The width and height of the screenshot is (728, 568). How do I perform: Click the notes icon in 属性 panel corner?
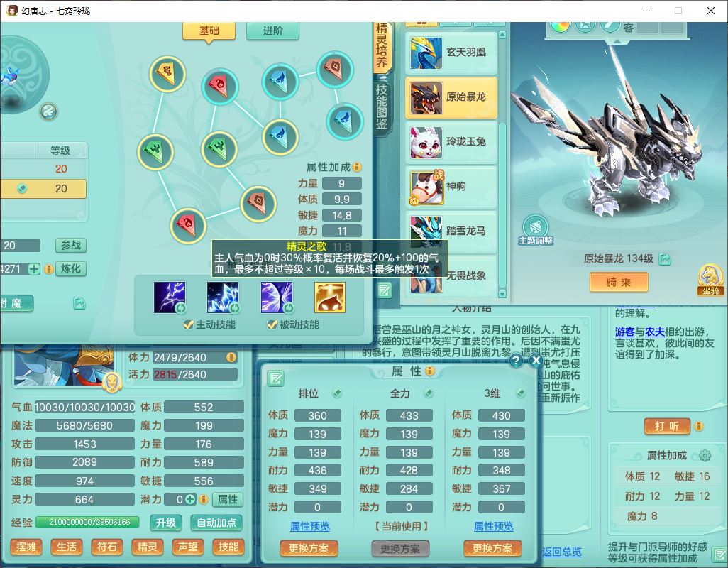[x=275, y=379]
